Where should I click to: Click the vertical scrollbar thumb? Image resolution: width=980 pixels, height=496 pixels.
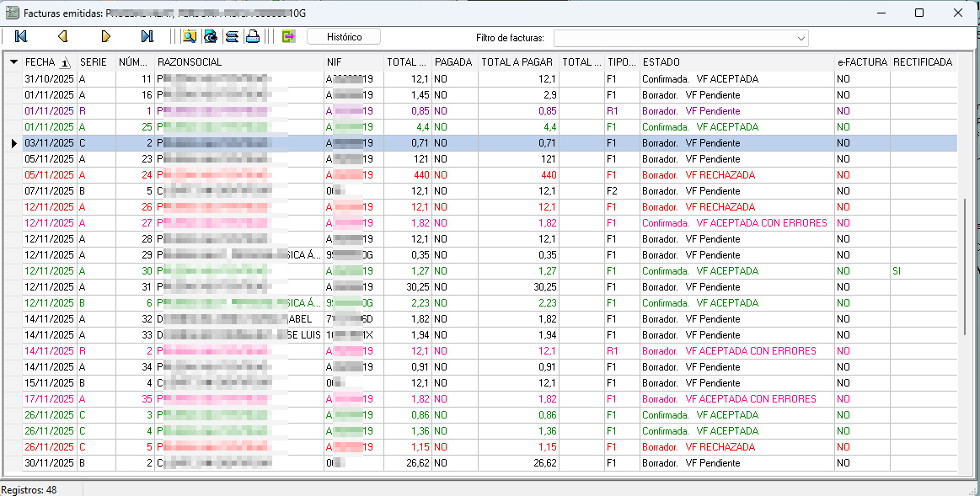click(966, 265)
